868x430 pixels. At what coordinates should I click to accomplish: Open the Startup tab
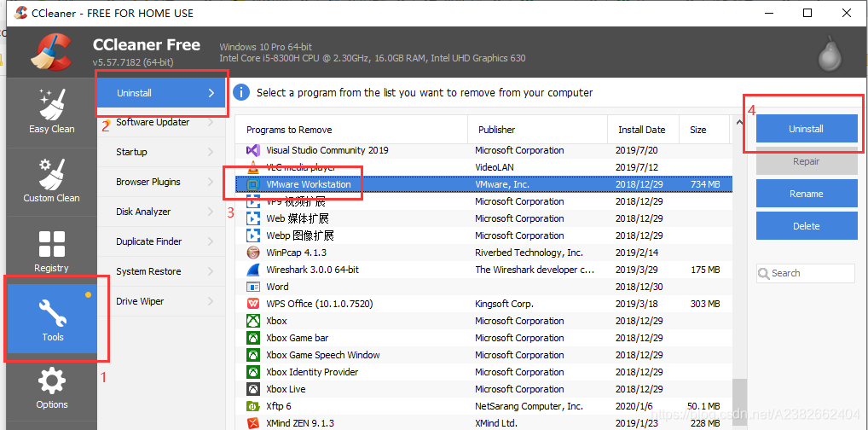pyautogui.click(x=161, y=152)
